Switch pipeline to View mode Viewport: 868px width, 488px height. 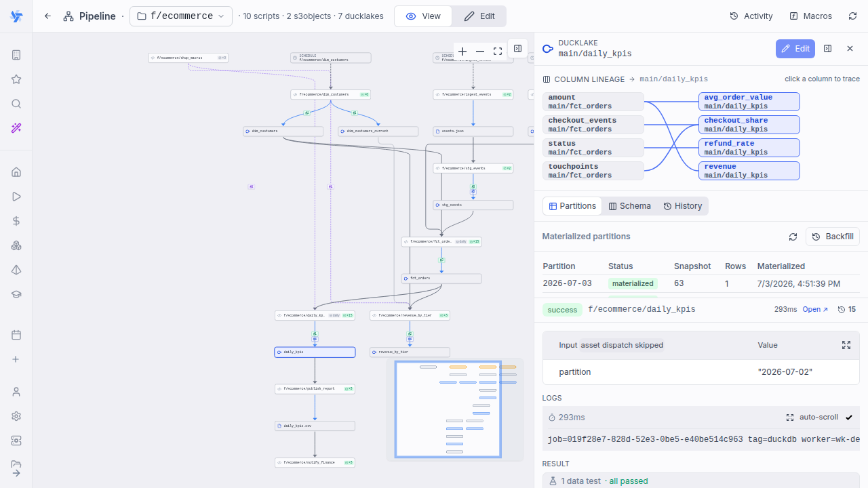coord(423,16)
